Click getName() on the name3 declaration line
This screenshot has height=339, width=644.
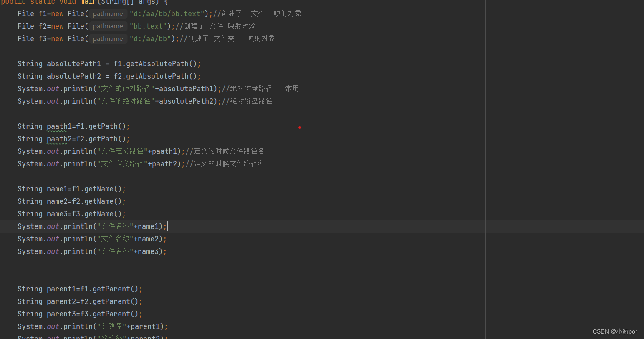click(x=104, y=213)
